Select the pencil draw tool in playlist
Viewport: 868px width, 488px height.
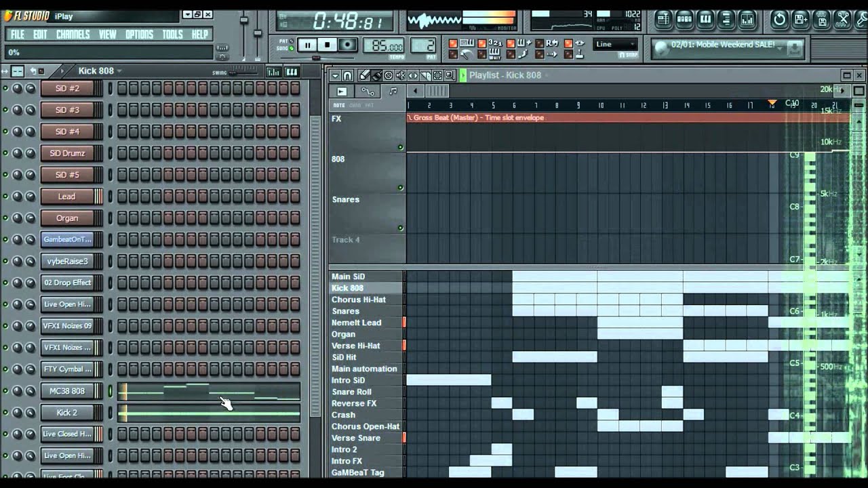point(364,75)
